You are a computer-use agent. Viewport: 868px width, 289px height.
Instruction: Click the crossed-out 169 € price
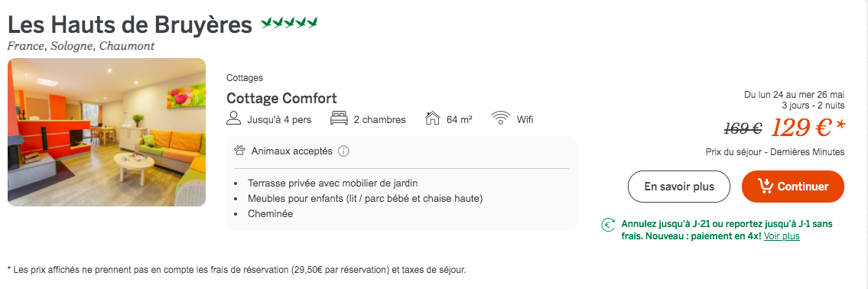(x=743, y=129)
